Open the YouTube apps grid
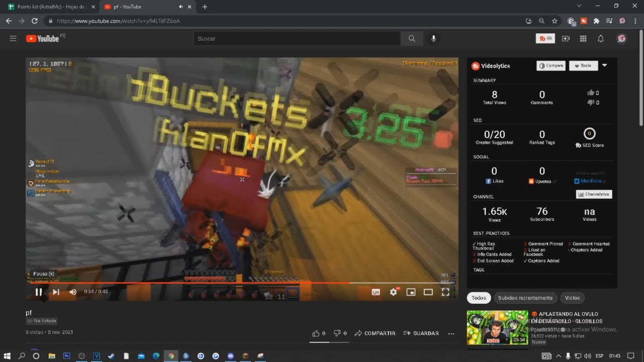644x362 pixels. pyautogui.click(x=583, y=39)
